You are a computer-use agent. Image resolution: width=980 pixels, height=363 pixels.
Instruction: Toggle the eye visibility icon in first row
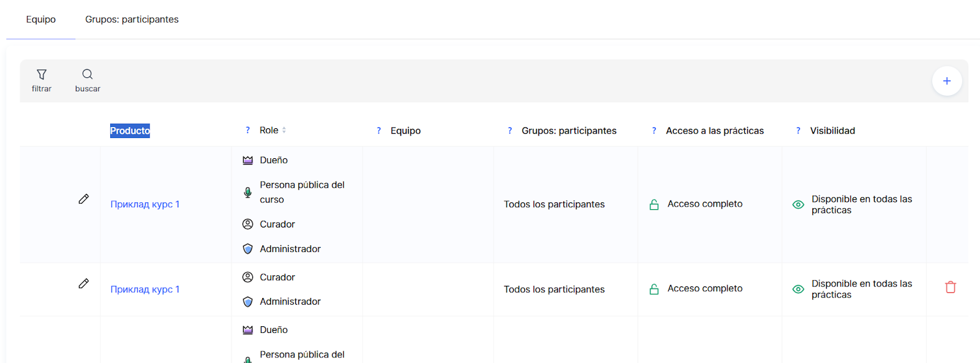click(798, 205)
